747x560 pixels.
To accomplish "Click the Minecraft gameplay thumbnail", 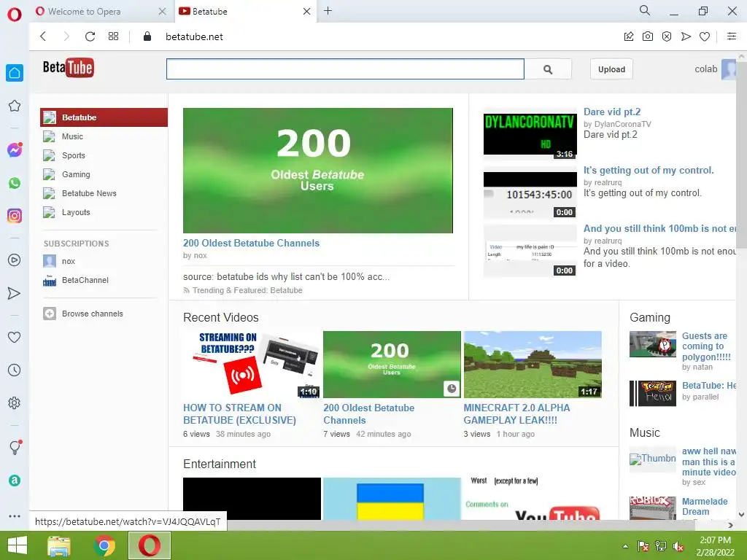I will point(532,365).
